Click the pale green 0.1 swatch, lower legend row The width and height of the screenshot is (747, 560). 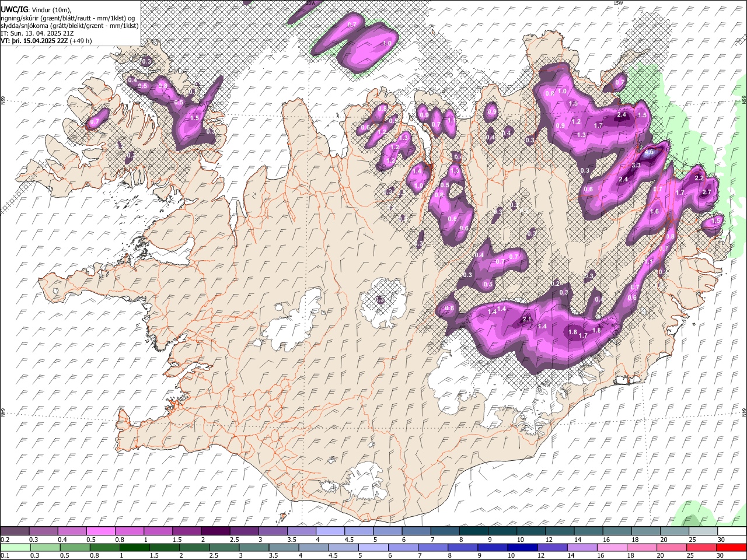coord(15,547)
